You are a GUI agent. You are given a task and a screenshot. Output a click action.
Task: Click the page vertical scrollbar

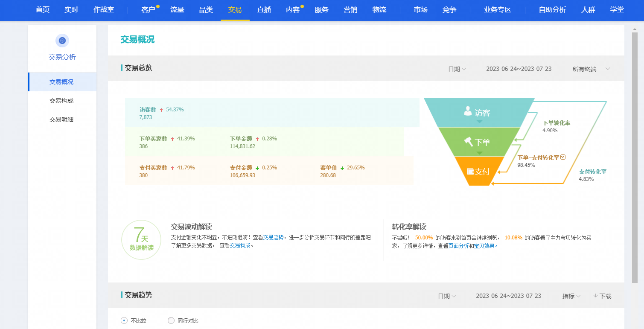pyautogui.click(x=635, y=154)
